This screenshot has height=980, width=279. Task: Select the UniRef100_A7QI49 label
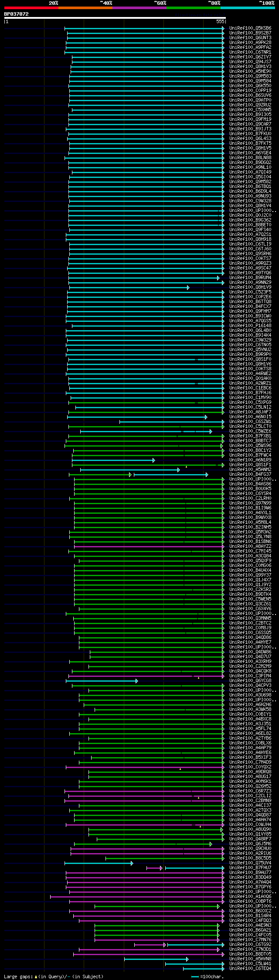pos(250,172)
